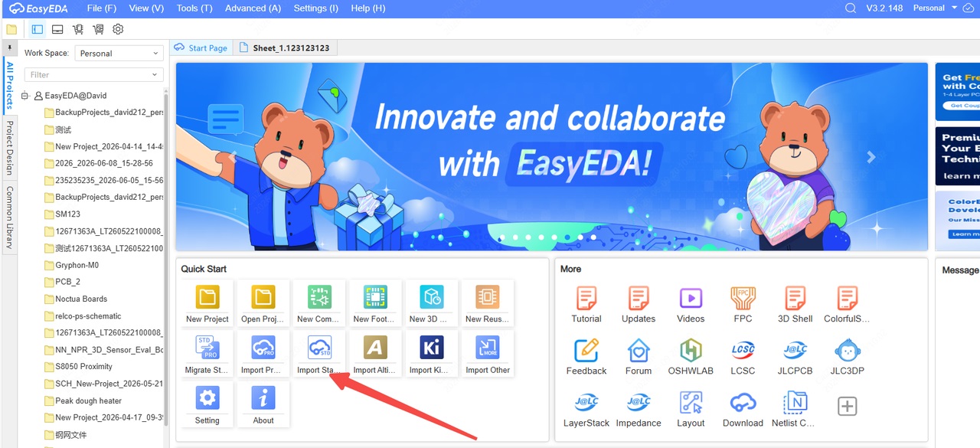Click the Import KiCad icon
Image resolution: width=980 pixels, height=448 pixels.
[x=432, y=354]
